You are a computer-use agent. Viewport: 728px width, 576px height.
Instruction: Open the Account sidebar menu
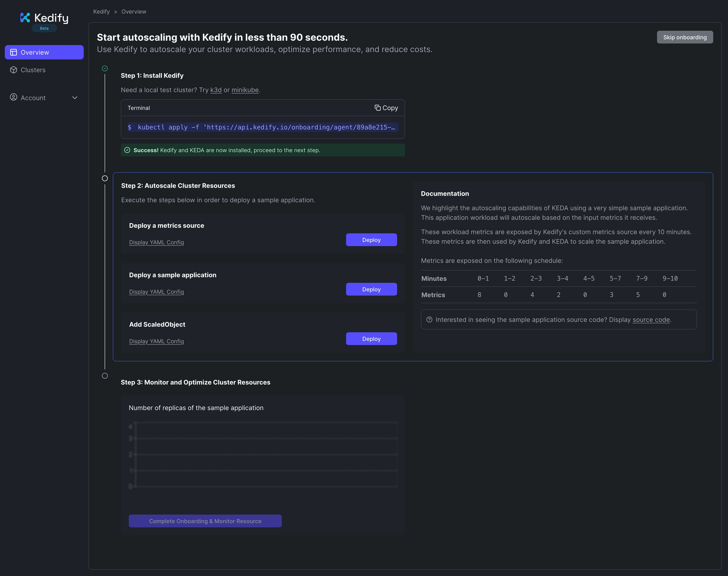[x=44, y=98]
